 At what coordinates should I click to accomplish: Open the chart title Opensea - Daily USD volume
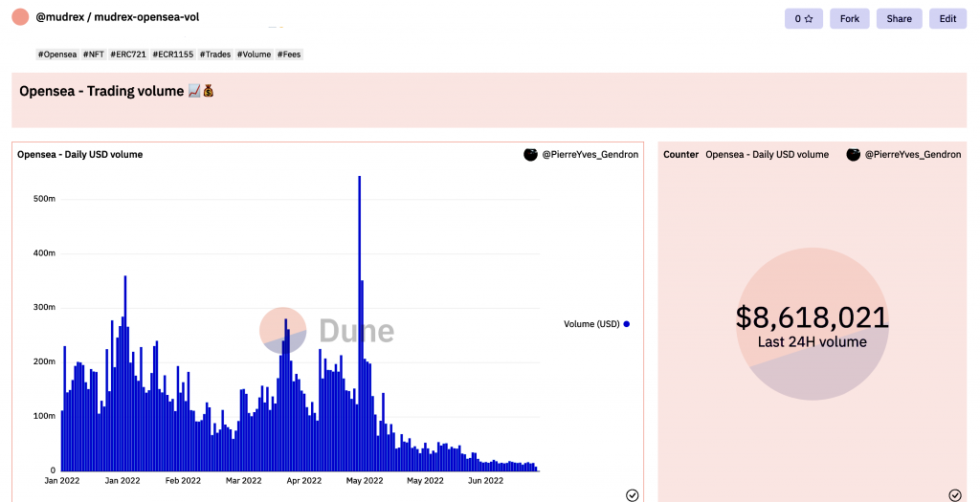point(80,154)
